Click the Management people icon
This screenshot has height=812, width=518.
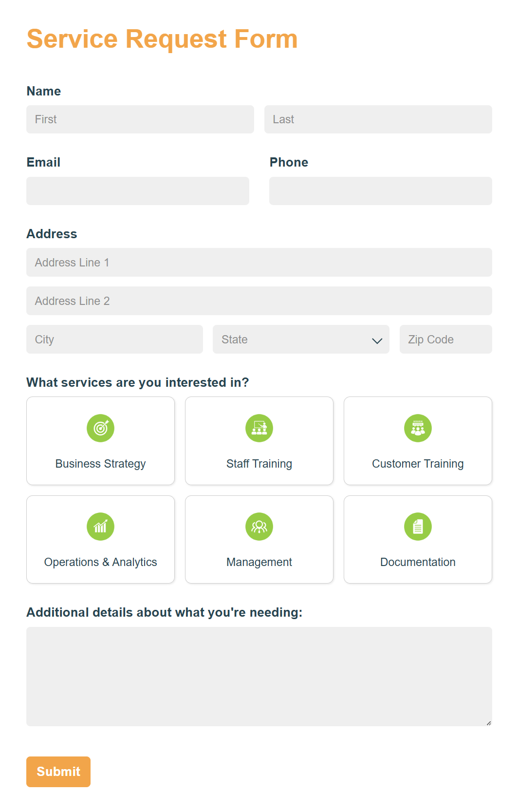point(259,526)
